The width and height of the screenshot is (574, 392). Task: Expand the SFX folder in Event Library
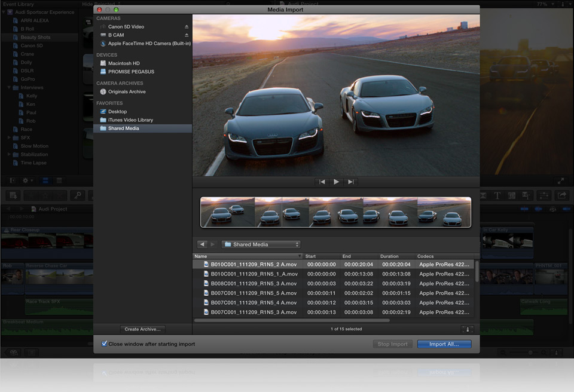[9, 137]
